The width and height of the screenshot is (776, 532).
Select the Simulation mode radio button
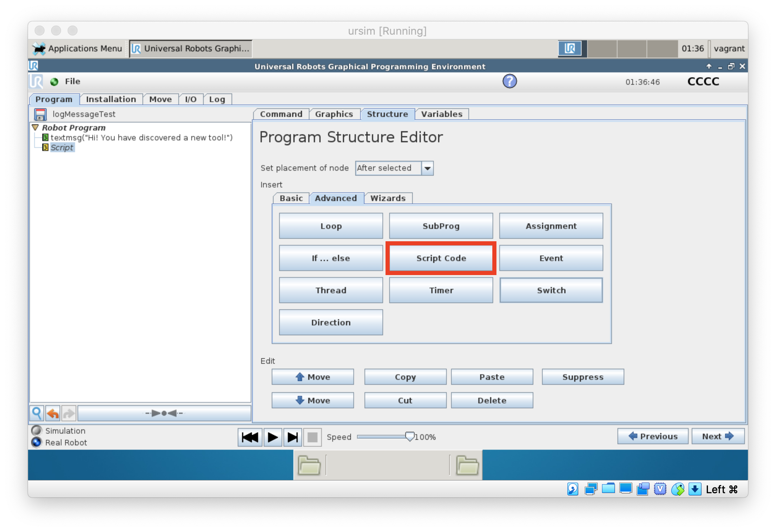click(x=37, y=431)
